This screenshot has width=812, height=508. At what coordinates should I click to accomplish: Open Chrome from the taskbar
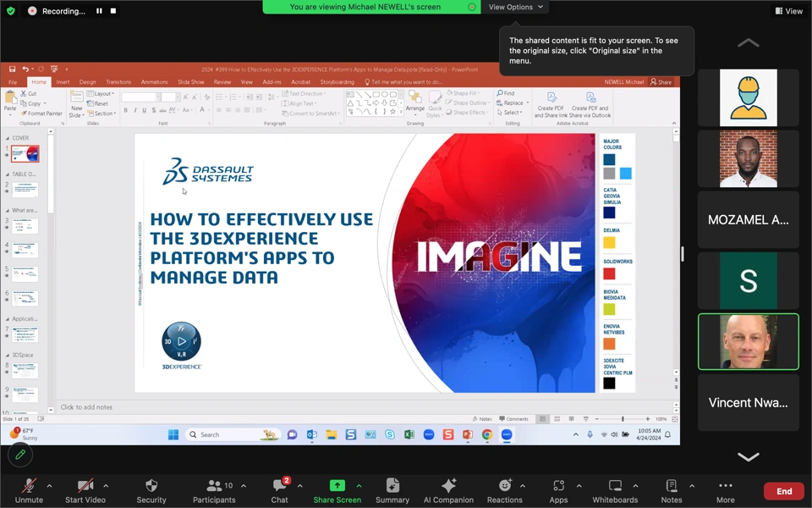coord(487,434)
